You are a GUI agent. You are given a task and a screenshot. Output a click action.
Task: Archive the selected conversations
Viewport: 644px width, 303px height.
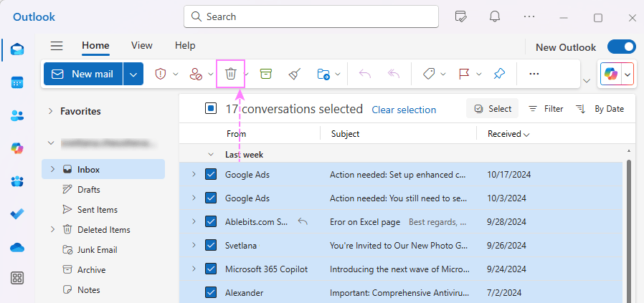click(266, 74)
